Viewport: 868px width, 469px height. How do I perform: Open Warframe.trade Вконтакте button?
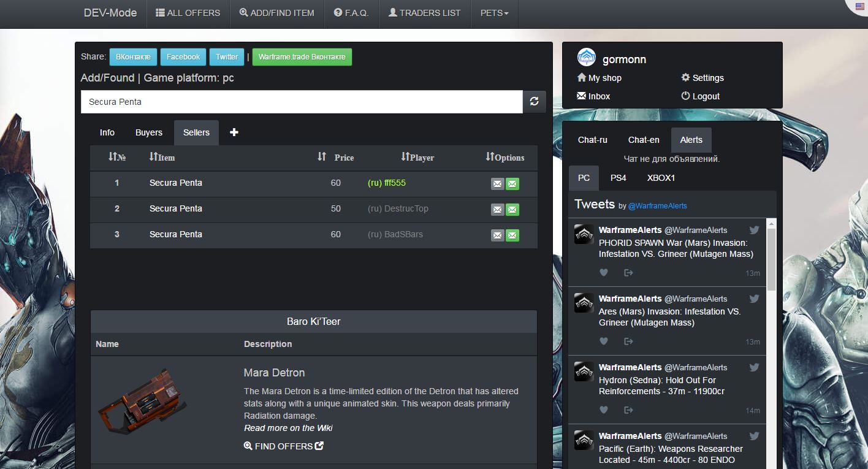point(302,57)
